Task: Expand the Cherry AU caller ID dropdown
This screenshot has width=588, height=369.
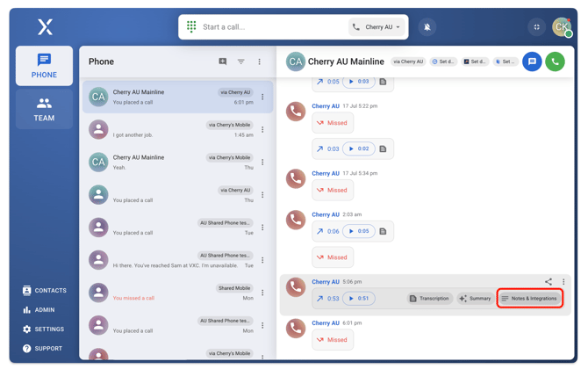Action: coord(377,27)
